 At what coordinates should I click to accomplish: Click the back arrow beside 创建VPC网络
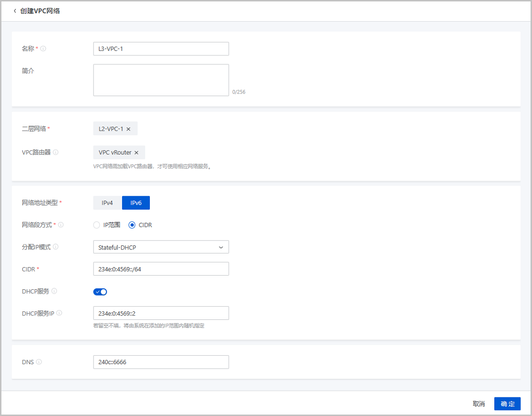[13, 11]
